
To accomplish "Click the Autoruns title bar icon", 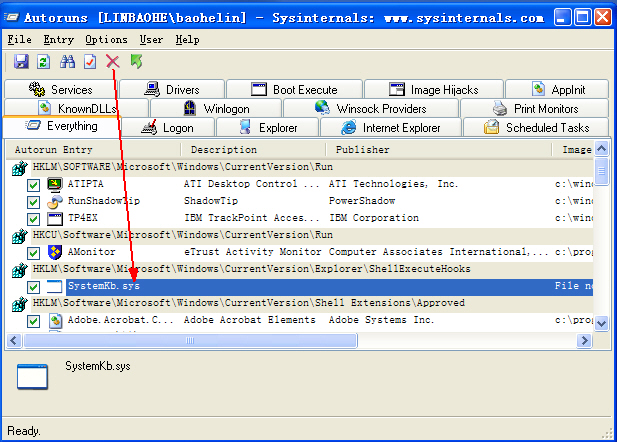I will click(x=11, y=17).
